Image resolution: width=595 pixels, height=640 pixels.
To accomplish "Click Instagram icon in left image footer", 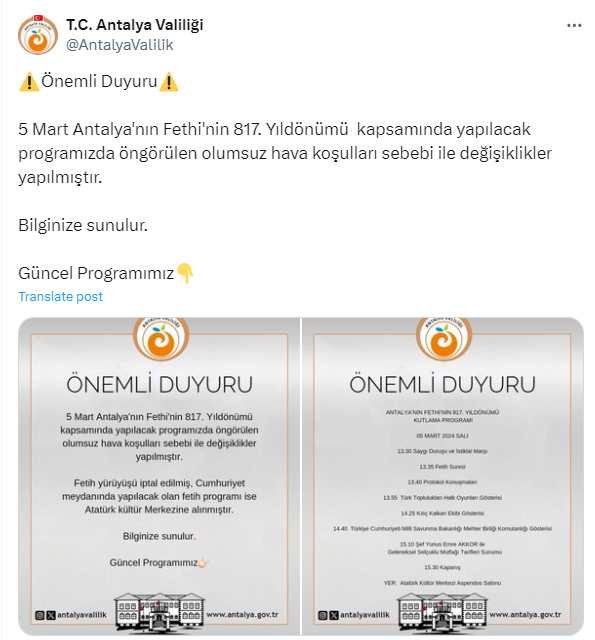I will pyautogui.click(x=40, y=615).
